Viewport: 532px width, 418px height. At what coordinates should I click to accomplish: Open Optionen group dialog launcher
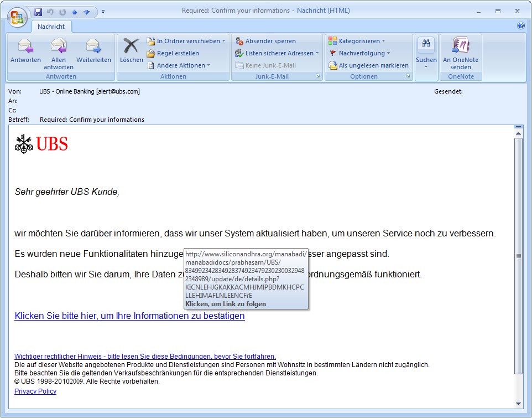tap(408, 76)
